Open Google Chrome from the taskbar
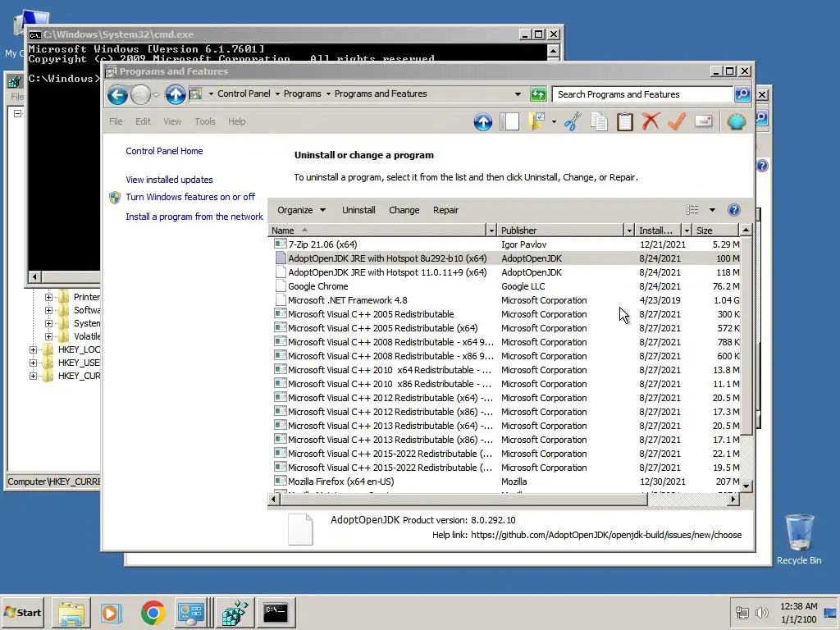 153,612
